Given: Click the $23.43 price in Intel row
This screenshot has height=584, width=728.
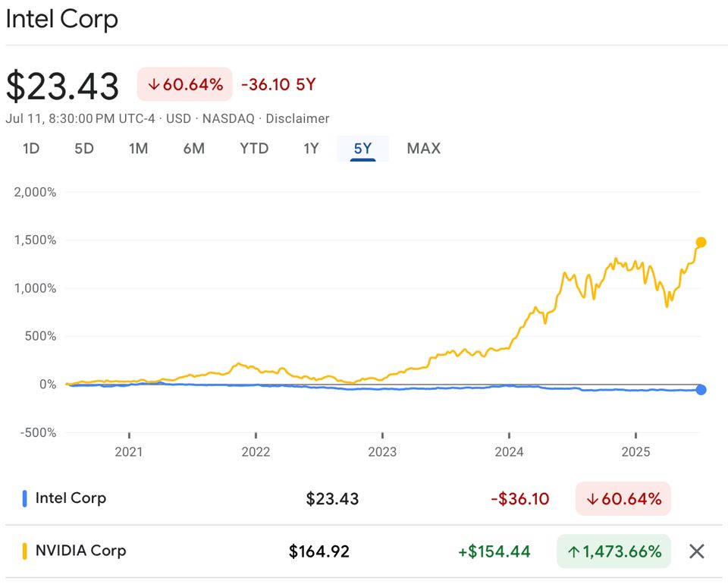Looking at the screenshot, I should (x=332, y=499).
